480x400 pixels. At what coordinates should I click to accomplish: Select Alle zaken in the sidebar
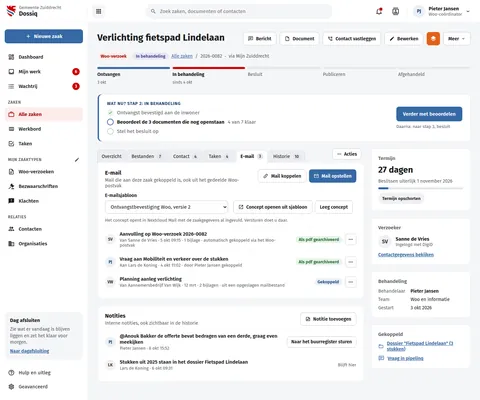click(x=44, y=114)
